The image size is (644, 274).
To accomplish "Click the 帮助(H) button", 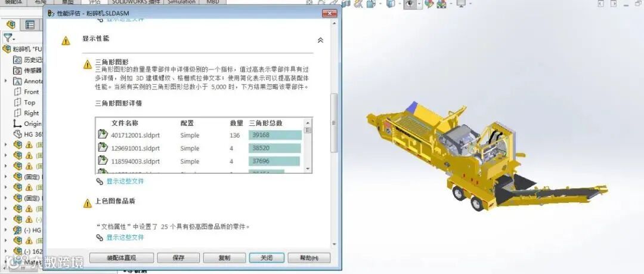I will pos(309,258).
